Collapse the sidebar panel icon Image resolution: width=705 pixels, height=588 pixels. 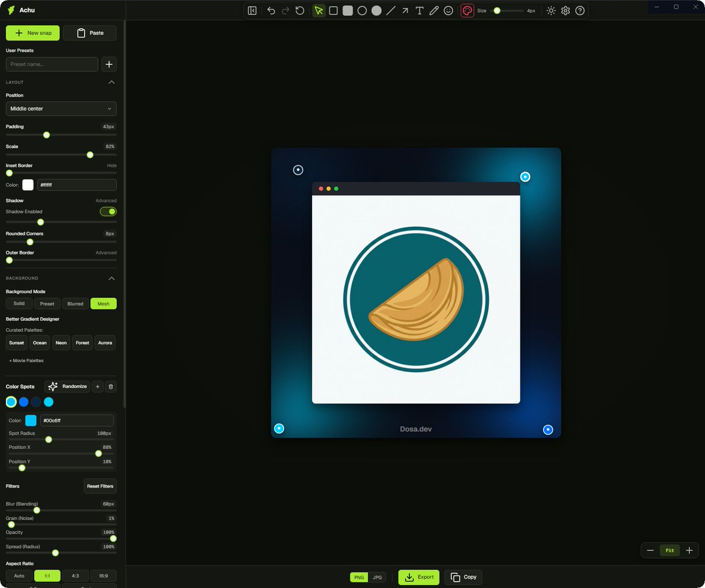(252, 11)
